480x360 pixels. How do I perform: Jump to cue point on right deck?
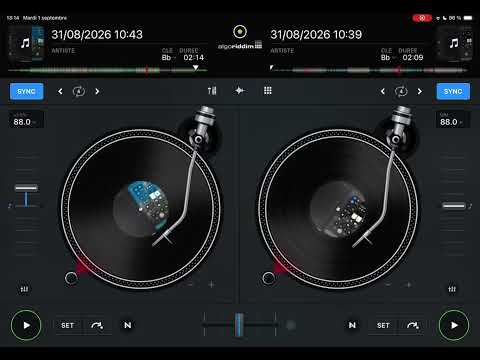[413, 325]
